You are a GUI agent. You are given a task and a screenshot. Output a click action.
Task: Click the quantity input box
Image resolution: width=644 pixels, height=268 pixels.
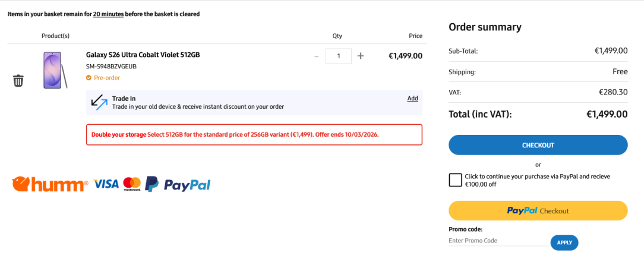click(x=339, y=56)
